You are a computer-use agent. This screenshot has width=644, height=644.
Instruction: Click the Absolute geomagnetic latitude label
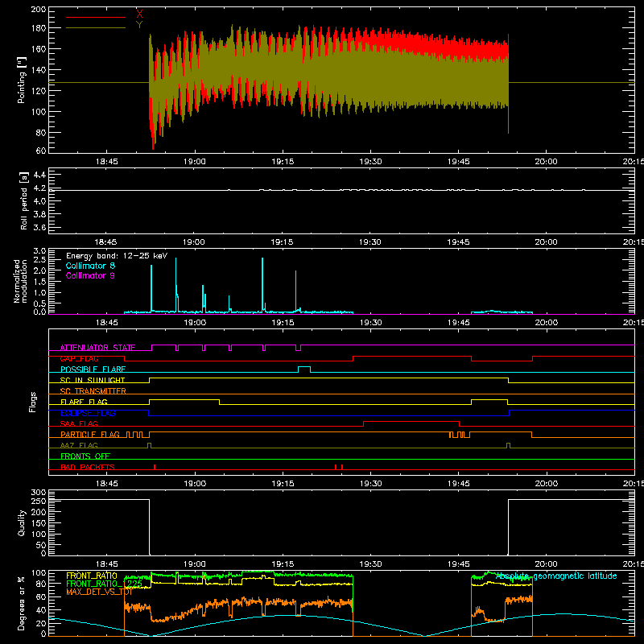coord(556,576)
